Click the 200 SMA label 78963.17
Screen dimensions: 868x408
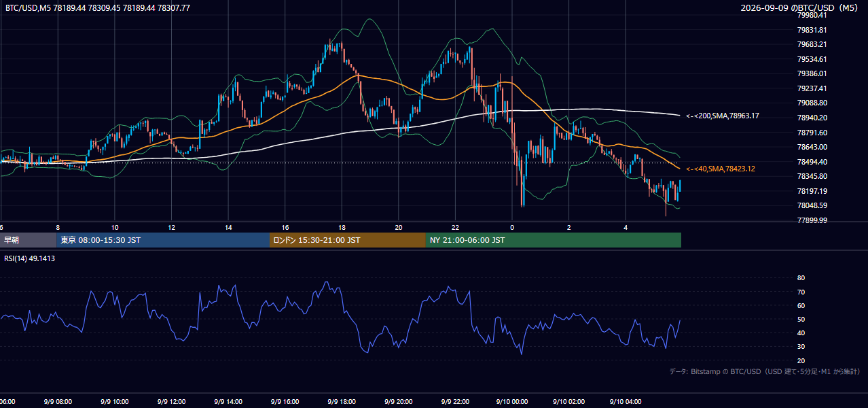[x=723, y=116]
